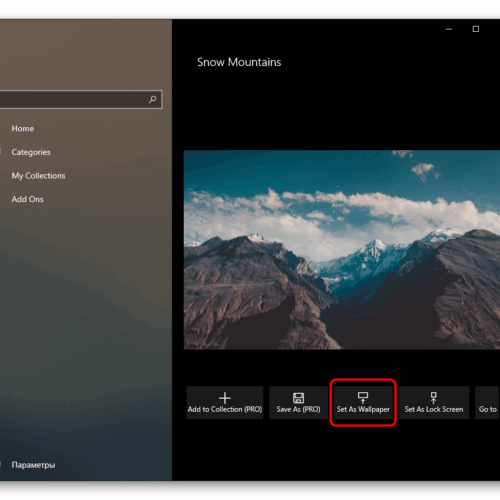Click the floppy disk Save As icon
This screenshot has width=500, height=500.
click(298, 398)
